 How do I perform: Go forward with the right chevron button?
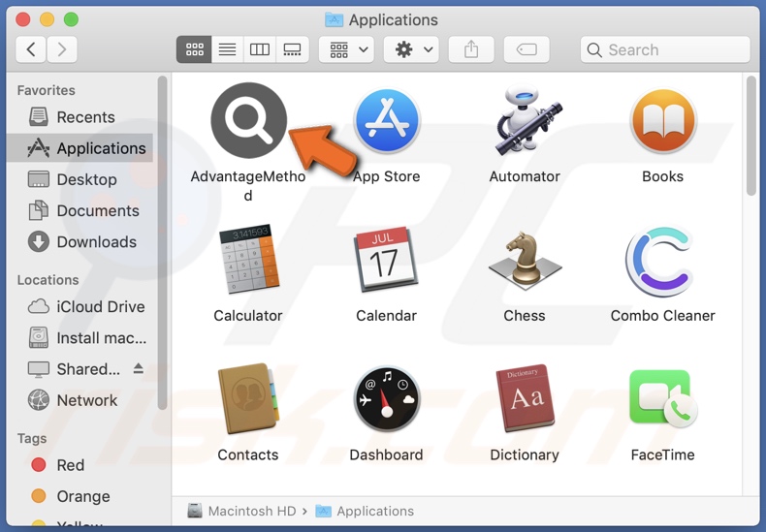pos(61,49)
